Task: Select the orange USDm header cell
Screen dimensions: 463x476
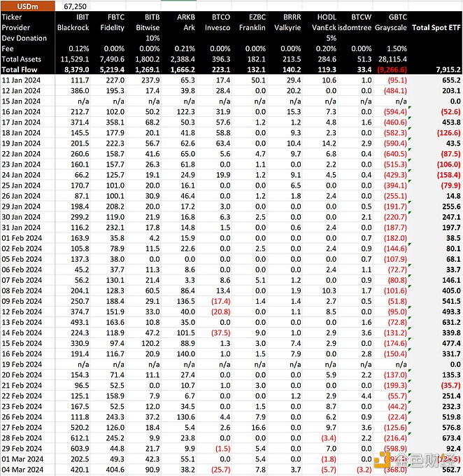Action: click(27, 6)
